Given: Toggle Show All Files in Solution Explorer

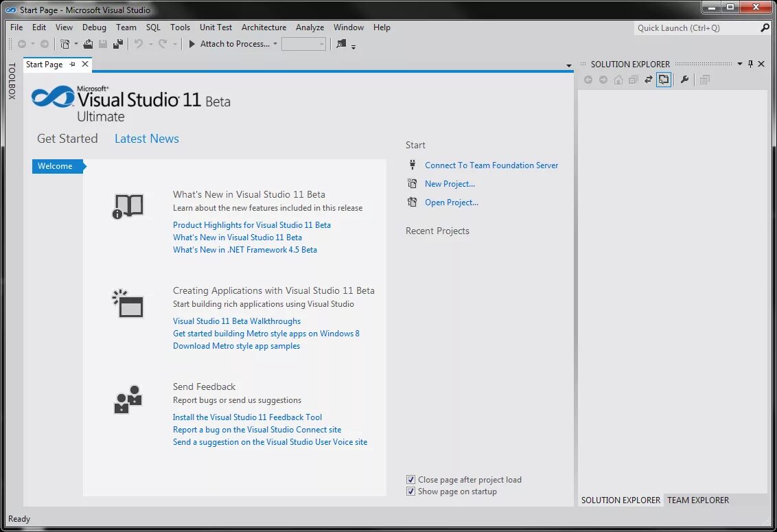Looking at the screenshot, I should click(x=664, y=80).
